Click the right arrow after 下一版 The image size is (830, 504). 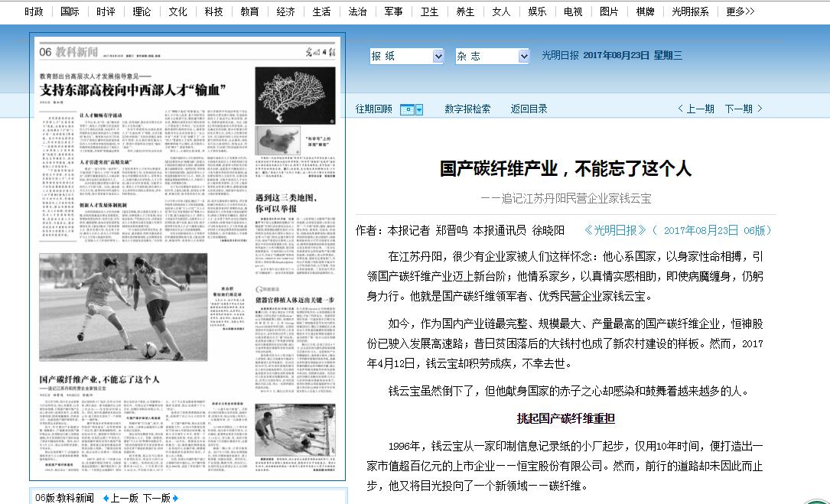175,498
